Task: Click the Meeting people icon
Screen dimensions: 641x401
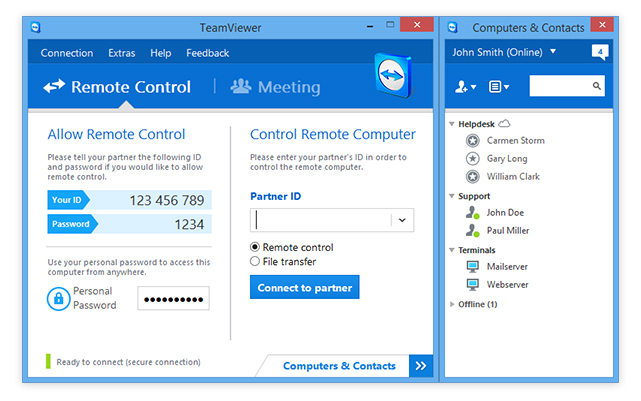Action: click(241, 86)
